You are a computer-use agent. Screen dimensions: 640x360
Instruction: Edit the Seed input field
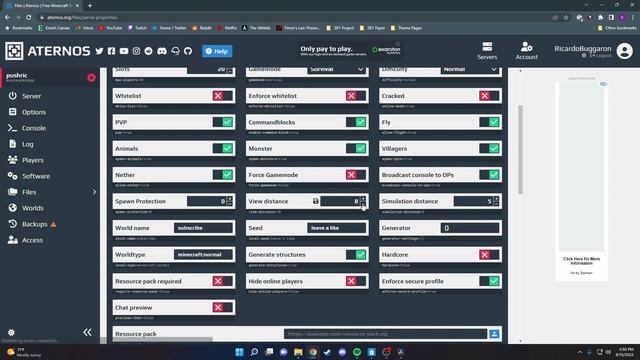pos(336,228)
